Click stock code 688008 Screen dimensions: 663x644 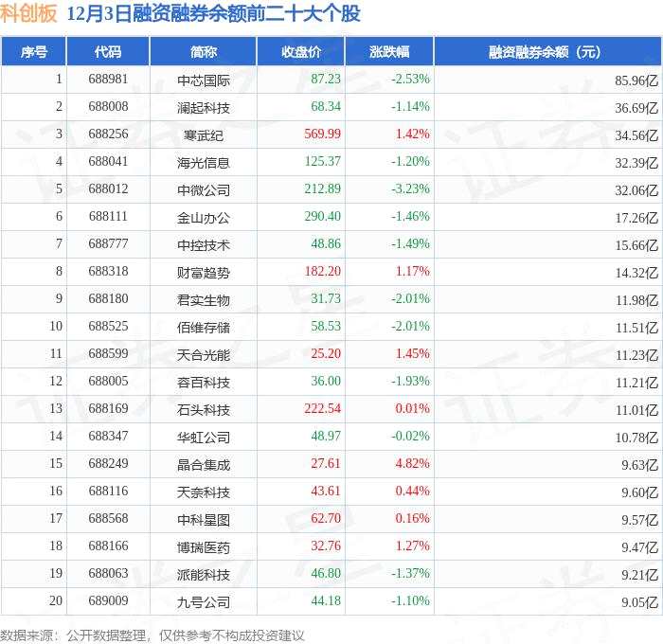tap(108, 106)
